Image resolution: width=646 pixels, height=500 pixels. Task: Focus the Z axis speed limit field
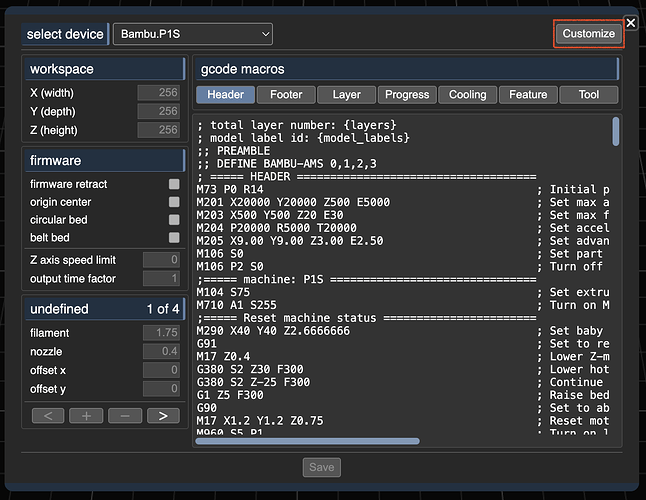coord(160,260)
